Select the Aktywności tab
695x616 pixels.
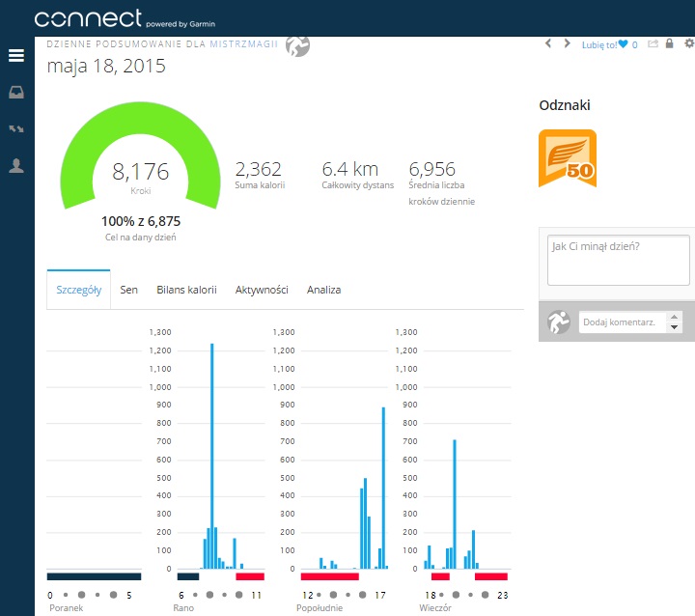(262, 290)
